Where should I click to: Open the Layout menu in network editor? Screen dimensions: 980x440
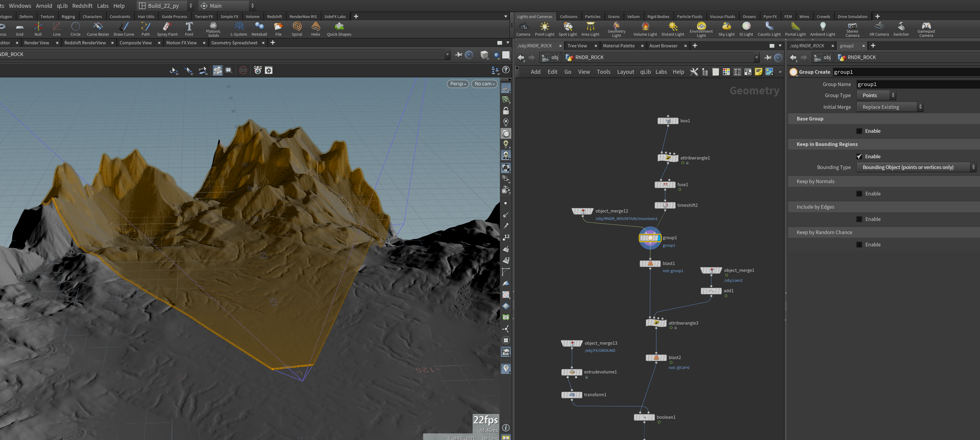[x=626, y=72]
